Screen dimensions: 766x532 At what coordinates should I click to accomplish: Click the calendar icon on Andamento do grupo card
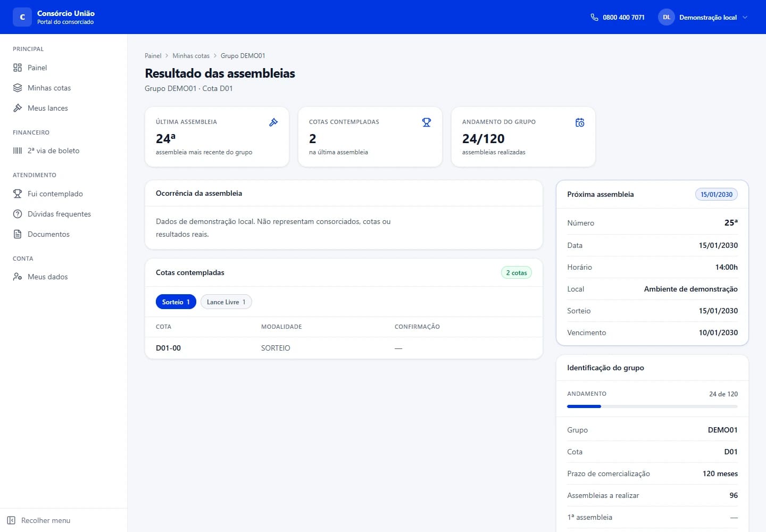point(580,122)
